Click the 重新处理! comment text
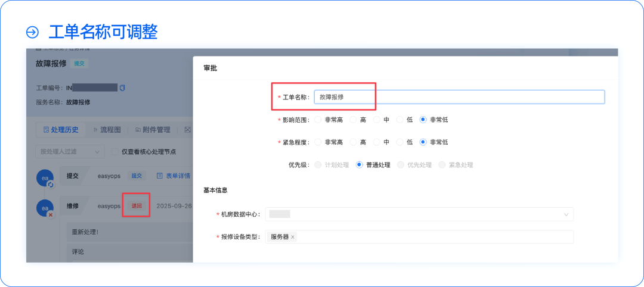The width and height of the screenshot is (644, 287). [x=85, y=232]
